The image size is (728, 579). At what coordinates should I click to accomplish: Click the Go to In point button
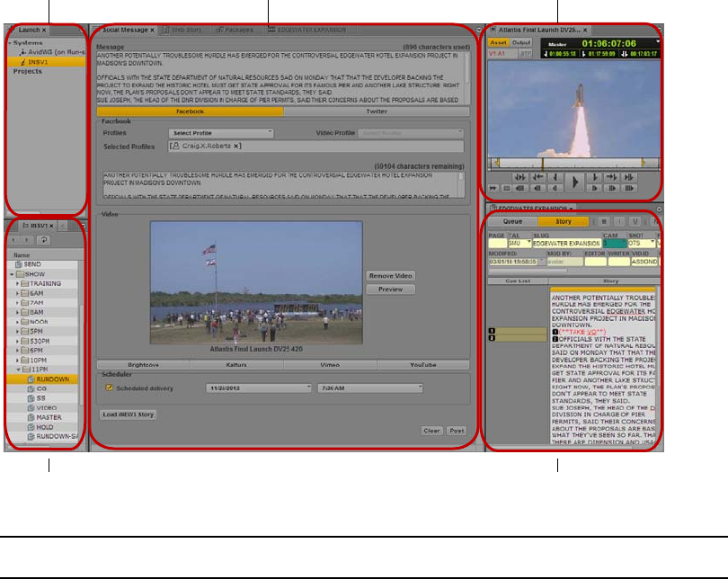(538, 177)
